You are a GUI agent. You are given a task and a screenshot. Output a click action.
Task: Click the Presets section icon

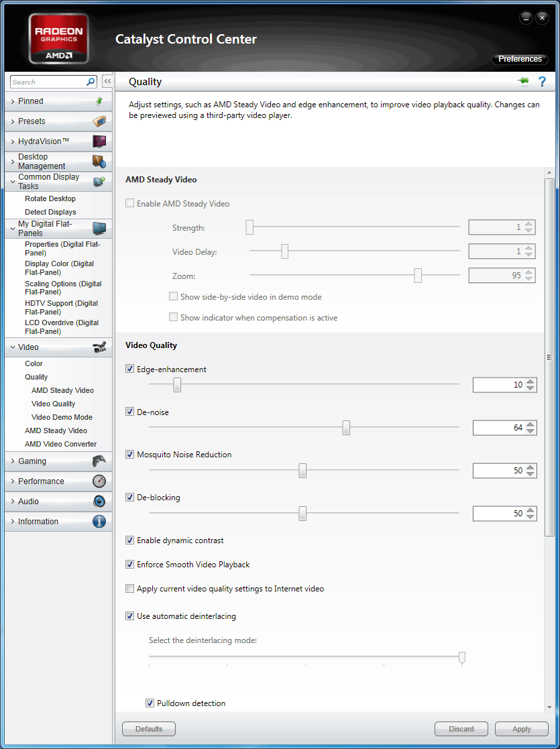click(x=99, y=121)
